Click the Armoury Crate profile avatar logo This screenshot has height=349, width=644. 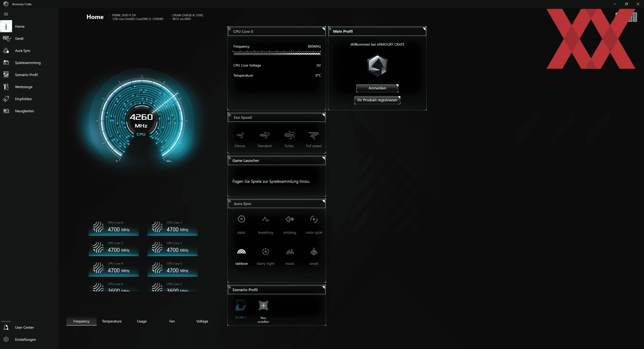pos(377,66)
